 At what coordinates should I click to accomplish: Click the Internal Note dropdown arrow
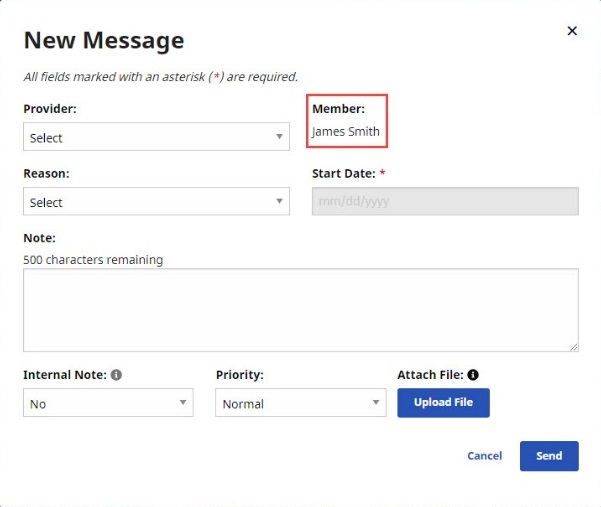tap(183, 402)
